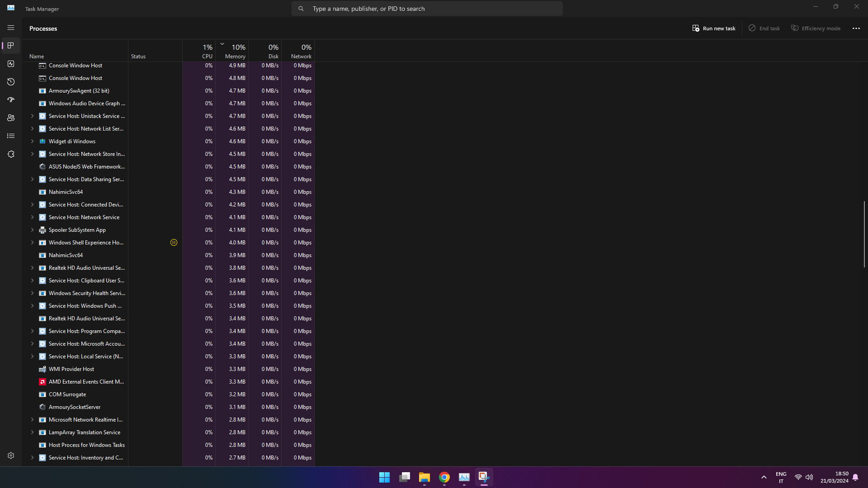Screen dimensions: 868x488
Task: Click the ASUS NodeJS Web Framework icon
Action: [42, 167]
